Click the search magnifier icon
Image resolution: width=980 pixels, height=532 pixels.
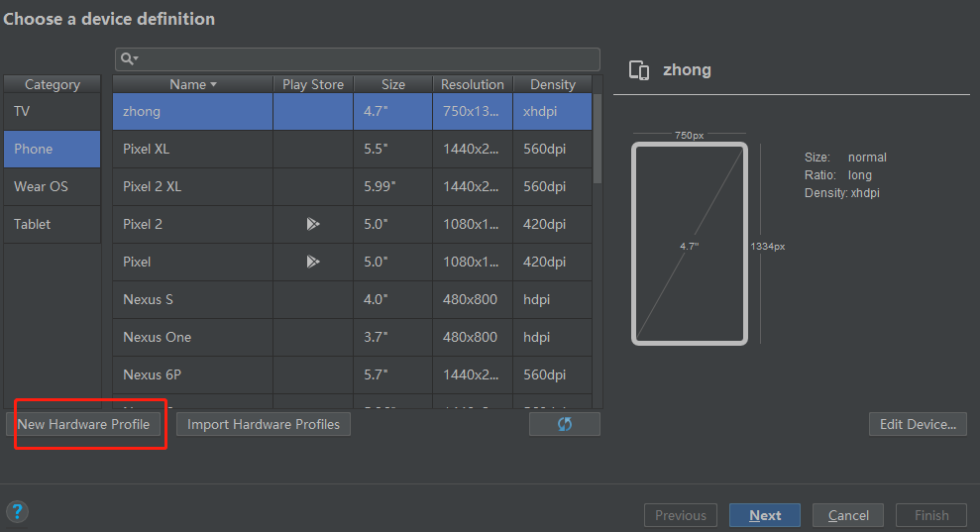tap(129, 58)
